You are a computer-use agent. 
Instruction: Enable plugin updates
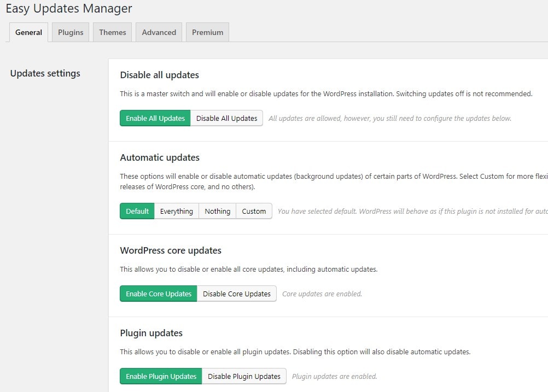(x=160, y=376)
